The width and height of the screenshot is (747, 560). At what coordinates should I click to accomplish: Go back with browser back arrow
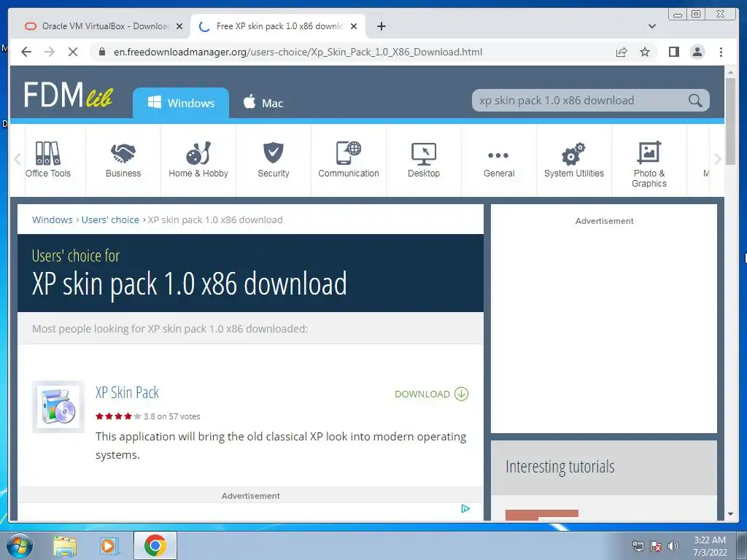pyautogui.click(x=26, y=52)
